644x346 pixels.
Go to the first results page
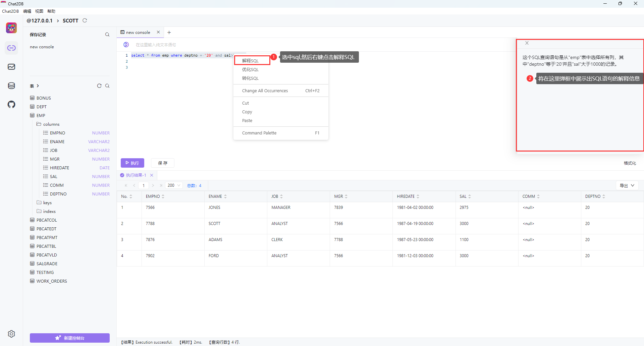[x=126, y=185]
